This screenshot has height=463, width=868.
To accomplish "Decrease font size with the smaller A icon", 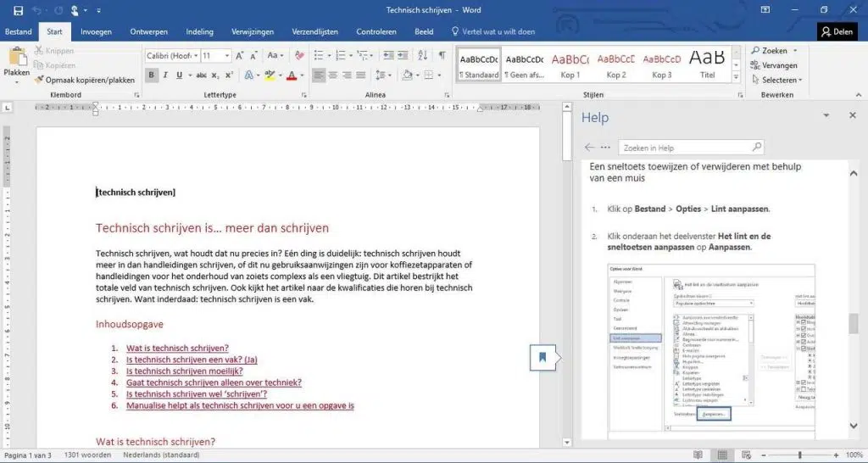I will point(253,55).
